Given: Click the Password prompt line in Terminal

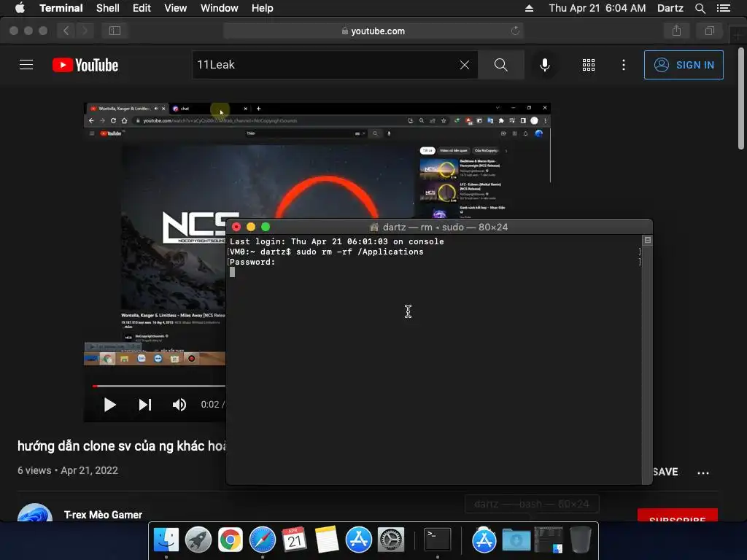Looking at the screenshot, I should tap(252, 262).
